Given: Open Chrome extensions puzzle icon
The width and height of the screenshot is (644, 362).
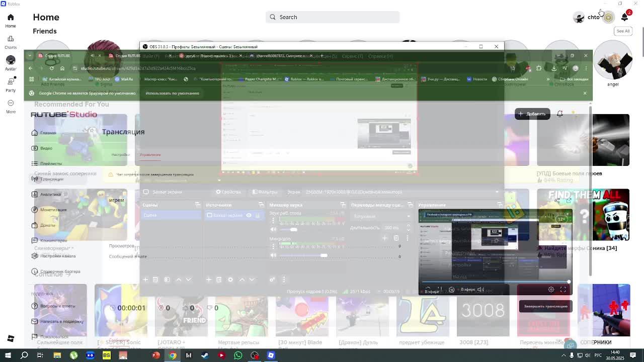Looking at the screenshot, I should 539,68.
